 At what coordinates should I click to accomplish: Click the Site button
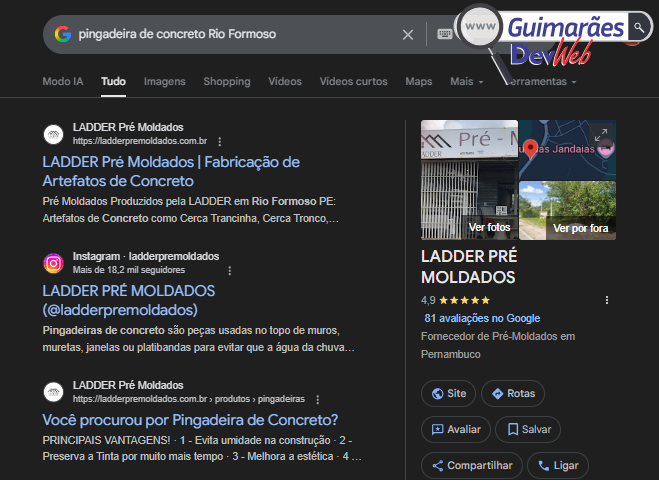(448, 393)
